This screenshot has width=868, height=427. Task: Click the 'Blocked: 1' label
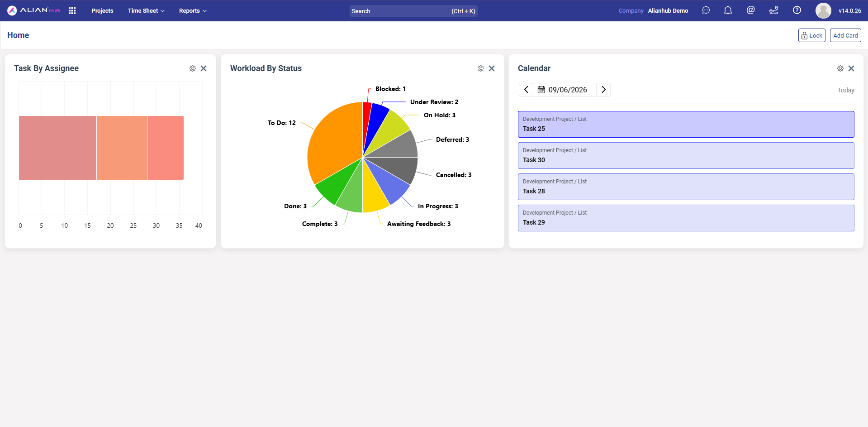(390, 89)
